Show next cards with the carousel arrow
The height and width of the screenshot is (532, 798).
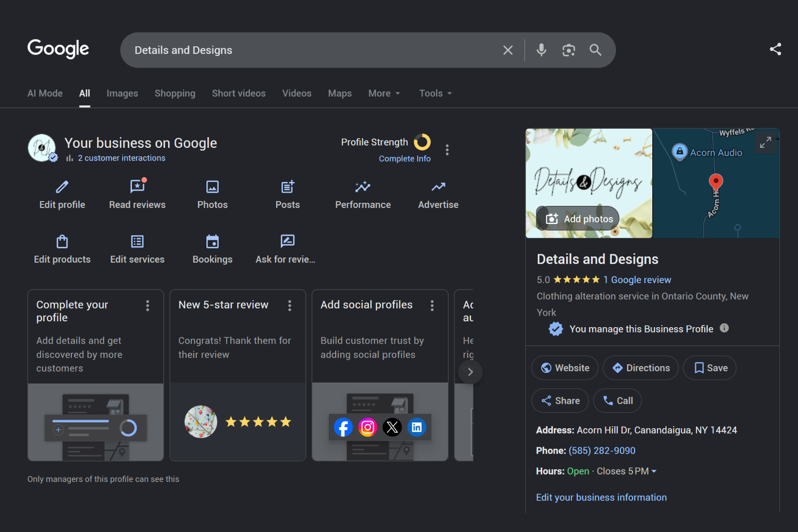click(x=470, y=372)
